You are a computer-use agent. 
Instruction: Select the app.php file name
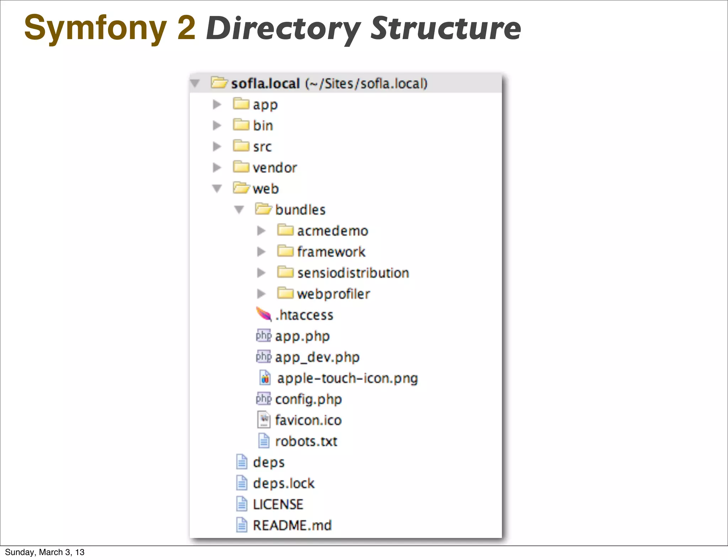click(303, 336)
